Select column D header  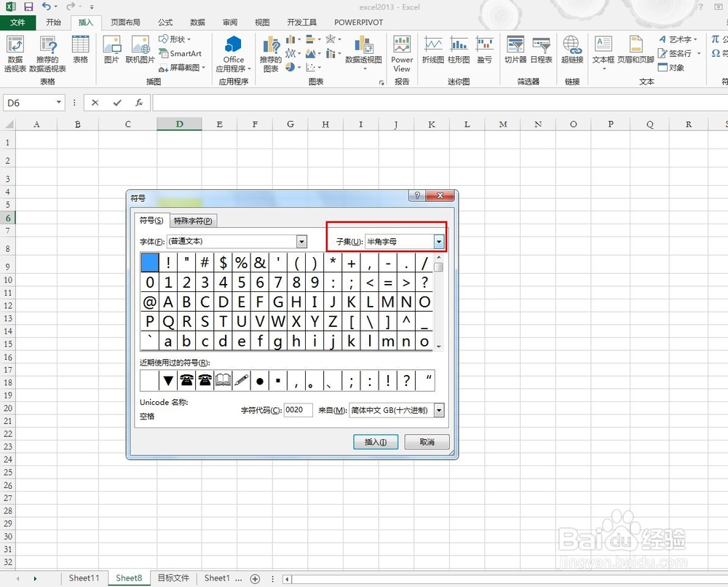click(179, 124)
